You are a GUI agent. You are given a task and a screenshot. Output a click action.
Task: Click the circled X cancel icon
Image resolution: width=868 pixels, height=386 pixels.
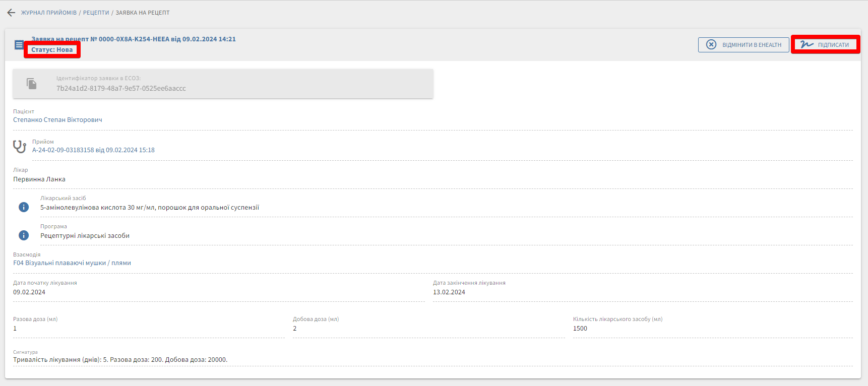[x=711, y=45]
